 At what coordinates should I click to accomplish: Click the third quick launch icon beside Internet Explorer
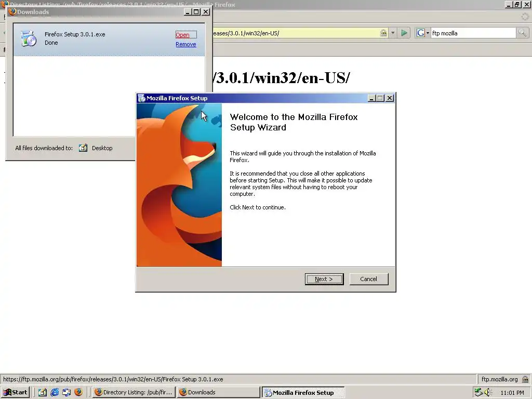click(66, 392)
